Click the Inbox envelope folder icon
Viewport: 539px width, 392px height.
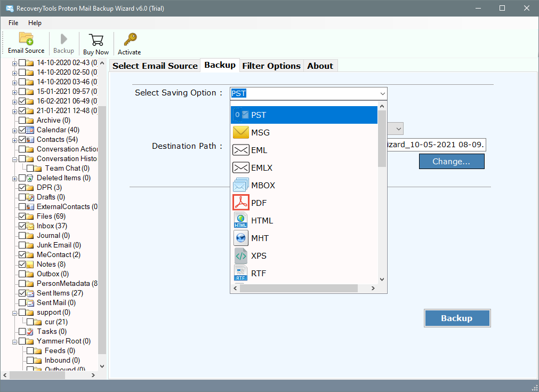coord(30,226)
